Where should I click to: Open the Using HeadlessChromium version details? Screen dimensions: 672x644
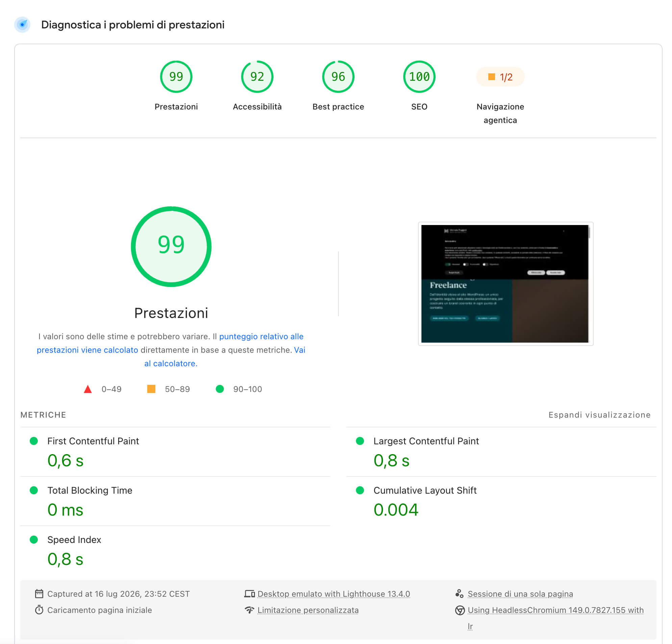[x=555, y=610]
